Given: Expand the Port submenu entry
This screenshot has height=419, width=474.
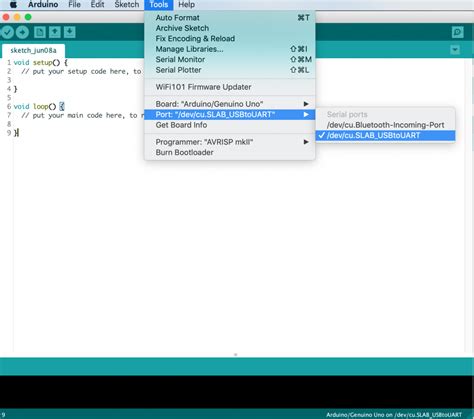Looking at the screenshot, I should tap(230, 115).
